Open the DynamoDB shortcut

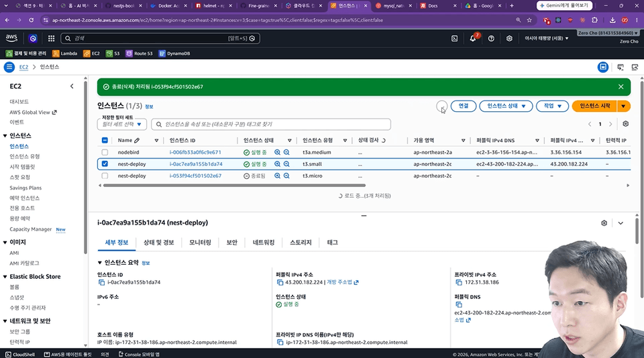point(174,54)
